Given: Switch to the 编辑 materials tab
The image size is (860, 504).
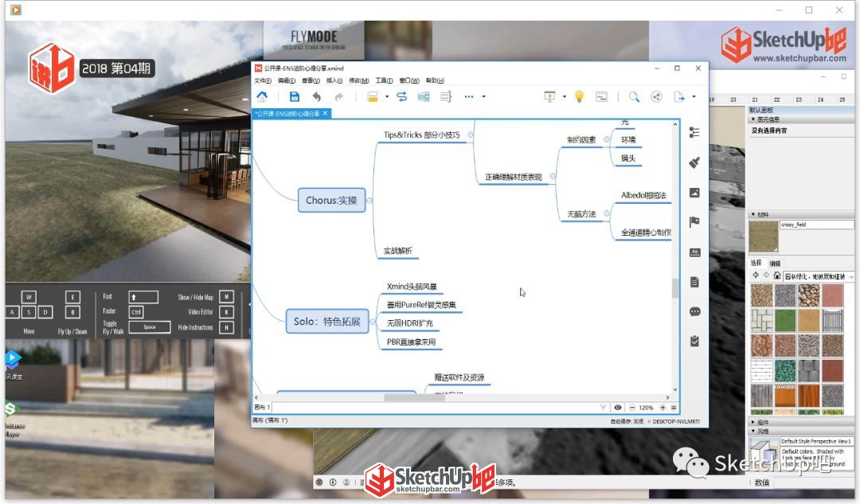Looking at the screenshot, I should pyautogui.click(x=775, y=264).
